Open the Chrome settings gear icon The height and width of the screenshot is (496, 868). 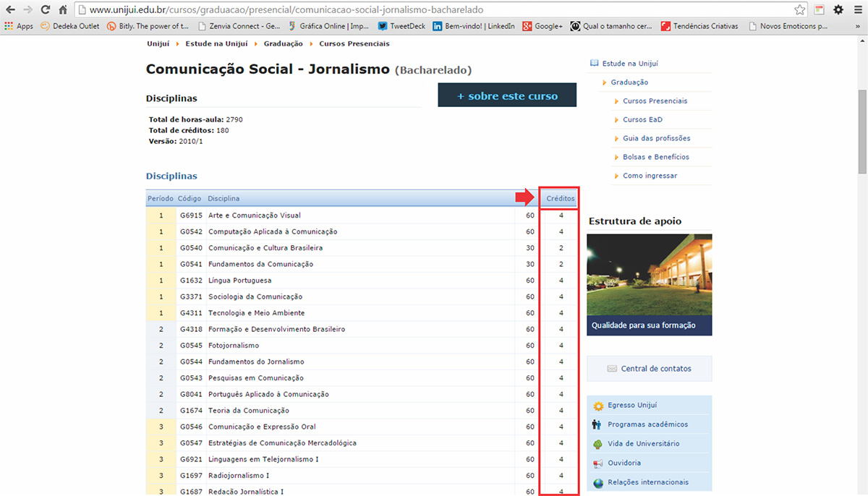838,10
